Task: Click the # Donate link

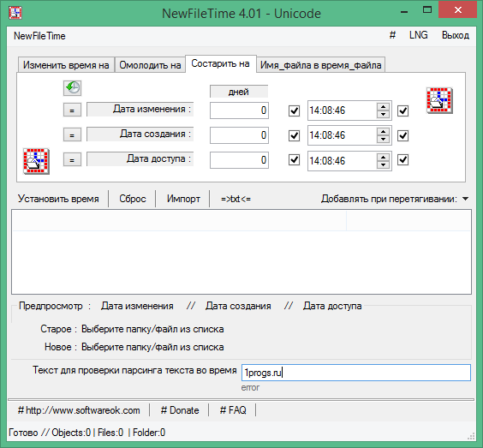Action: pyautogui.click(x=180, y=410)
